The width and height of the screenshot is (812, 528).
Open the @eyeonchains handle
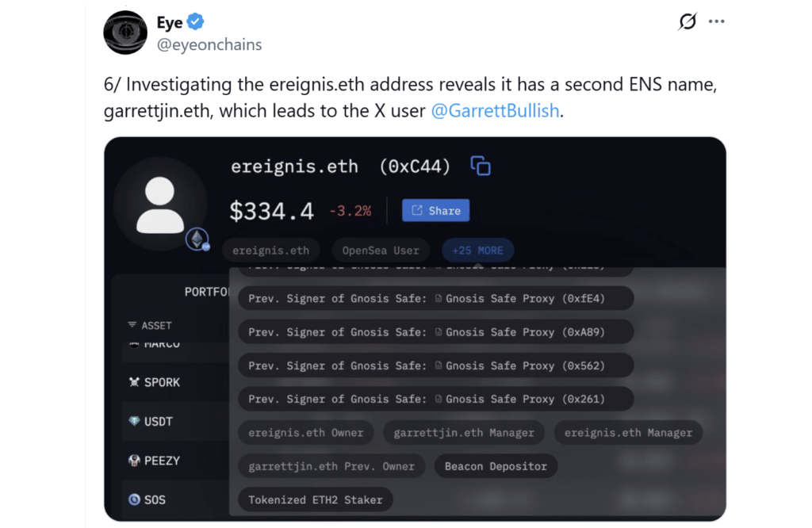click(209, 44)
